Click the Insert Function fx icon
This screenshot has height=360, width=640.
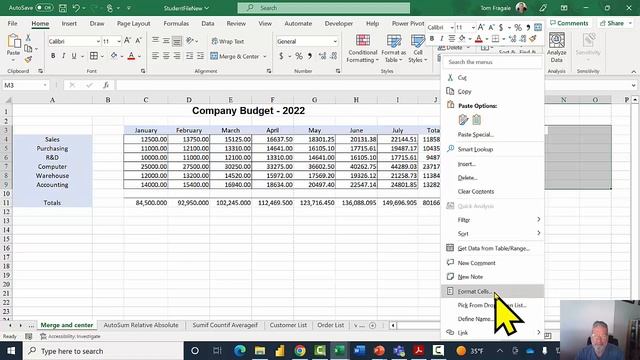tap(106, 85)
